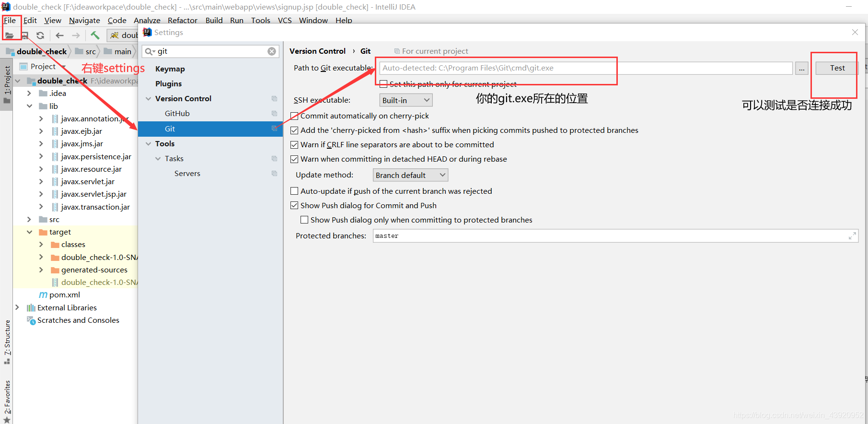
Task: Toggle Show Push dialog for Commit and Push
Action: click(295, 205)
